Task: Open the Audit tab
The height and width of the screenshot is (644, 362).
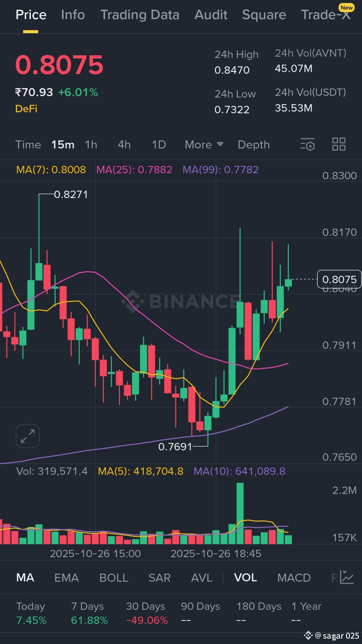Action: point(211,15)
